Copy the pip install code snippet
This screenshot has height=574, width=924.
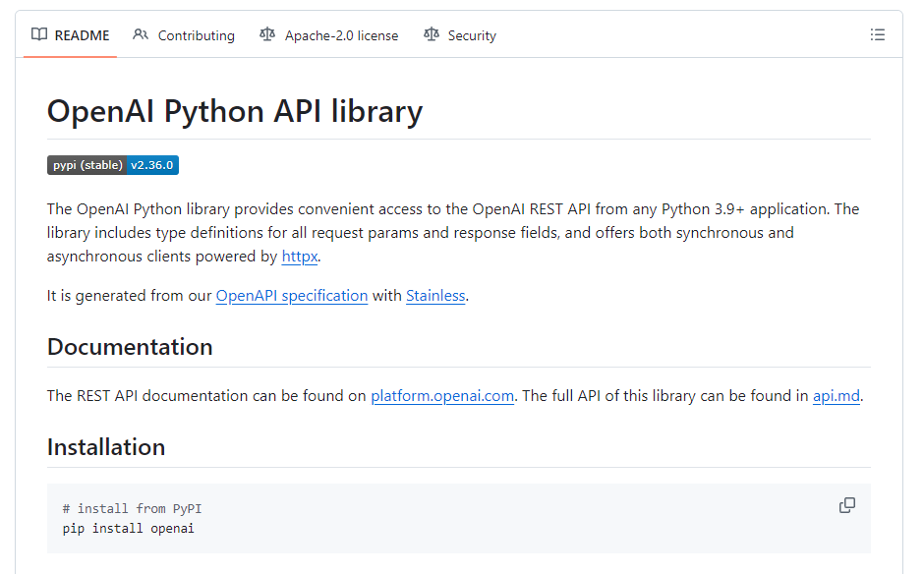pyautogui.click(x=846, y=505)
